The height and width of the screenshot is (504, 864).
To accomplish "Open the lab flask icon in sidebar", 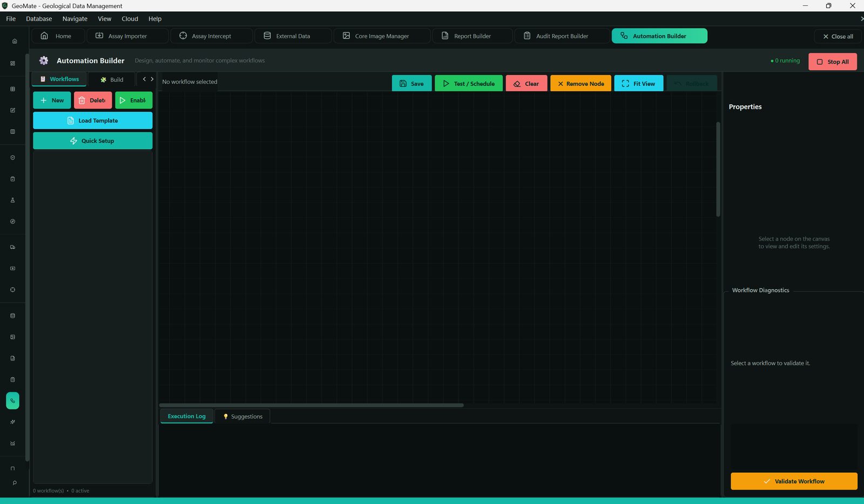I will coord(12,200).
